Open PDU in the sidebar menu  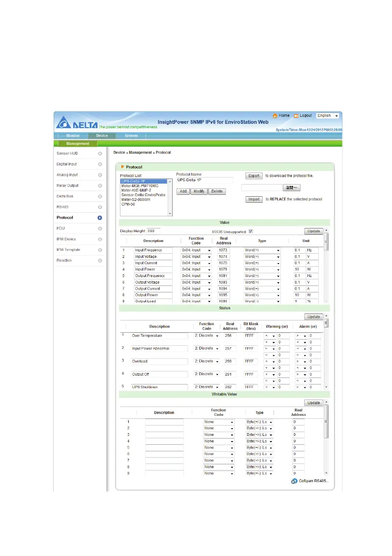61,228
